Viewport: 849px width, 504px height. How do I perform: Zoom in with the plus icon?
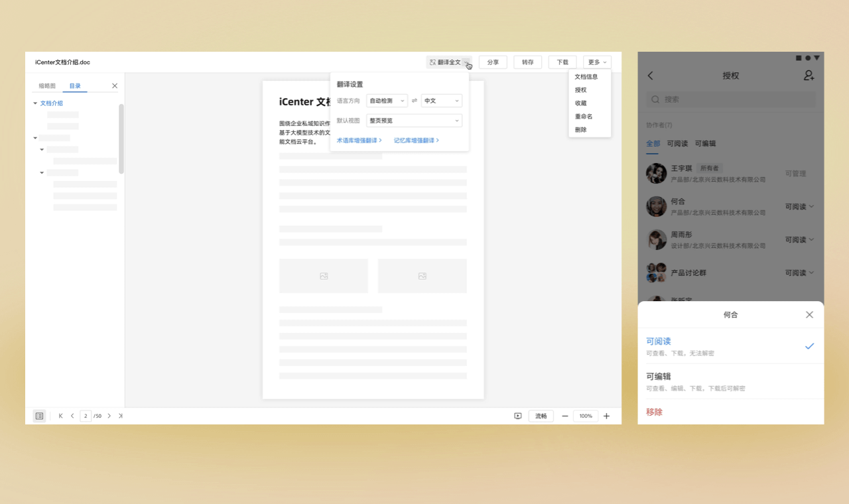click(x=606, y=416)
